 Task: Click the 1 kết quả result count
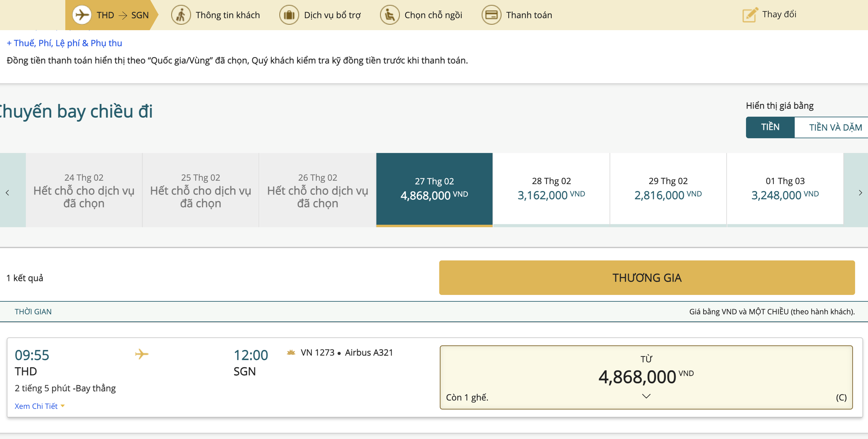point(25,278)
